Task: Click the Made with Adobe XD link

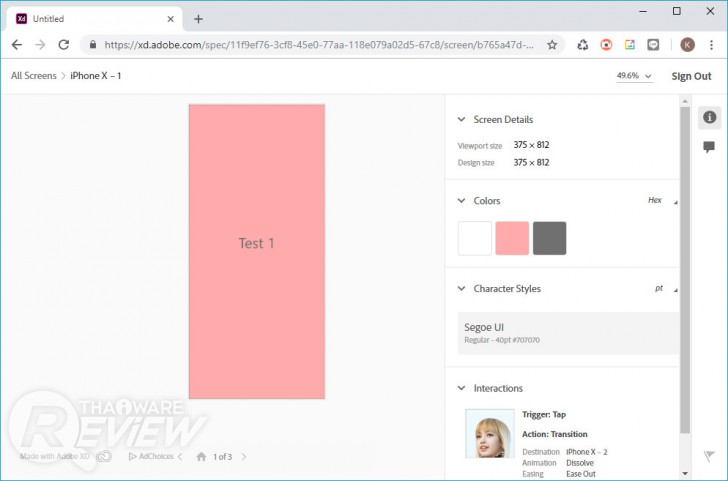Action: click(55, 456)
